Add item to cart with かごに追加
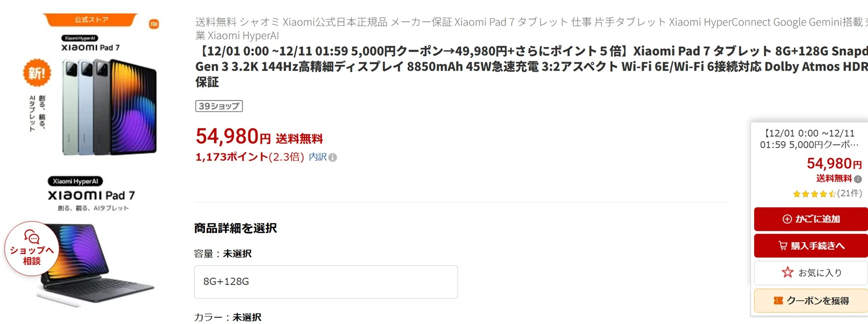Viewport: 868px width, 324px height. [x=811, y=219]
